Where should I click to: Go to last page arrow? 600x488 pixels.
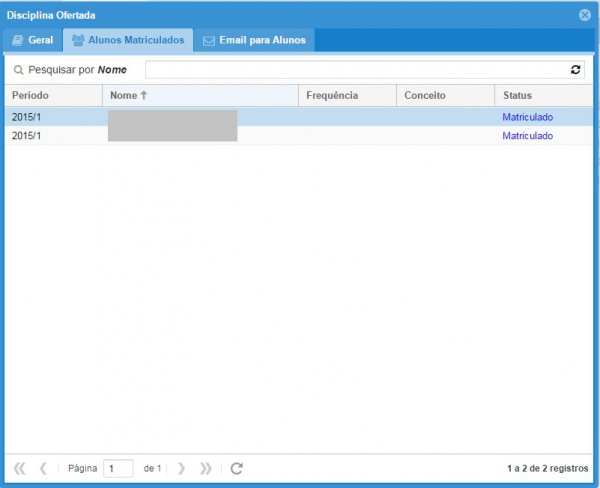[206, 468]
